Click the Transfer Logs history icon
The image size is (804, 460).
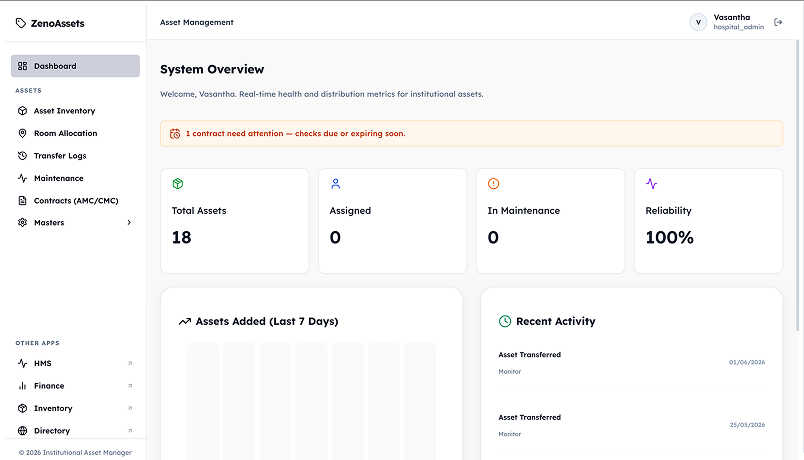click(x=22, y=155)
